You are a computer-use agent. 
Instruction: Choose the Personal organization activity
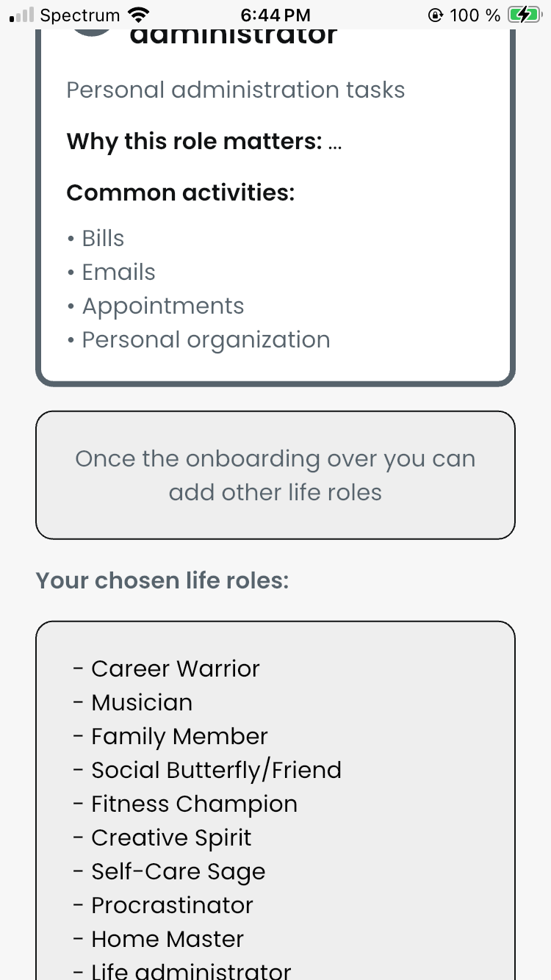[x=206, y=339]
